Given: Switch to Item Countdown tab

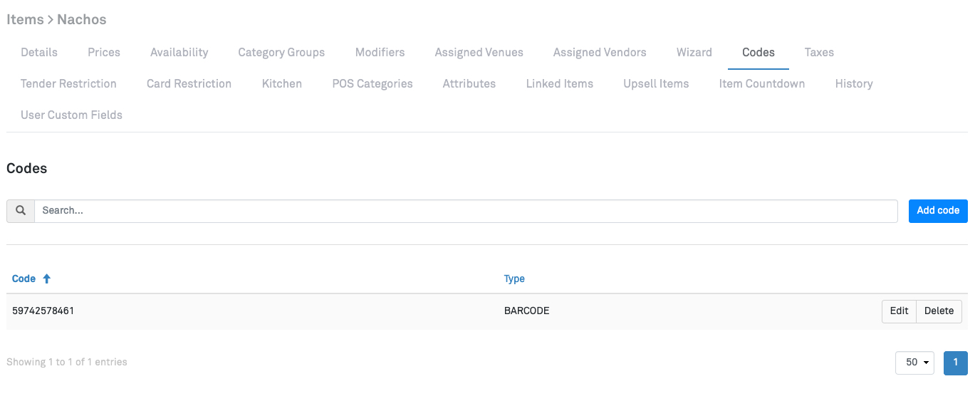Looking at the screenshot, I should coord(762,84).
